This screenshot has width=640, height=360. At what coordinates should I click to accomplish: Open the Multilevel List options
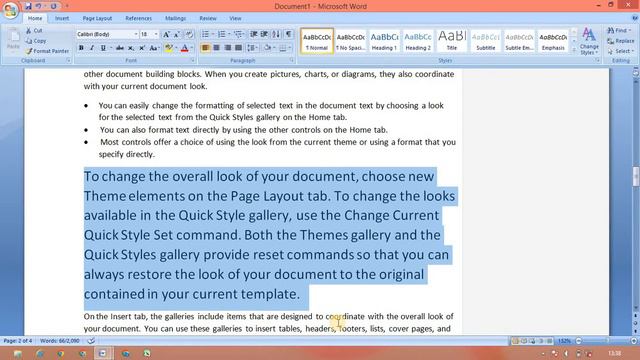238,34
